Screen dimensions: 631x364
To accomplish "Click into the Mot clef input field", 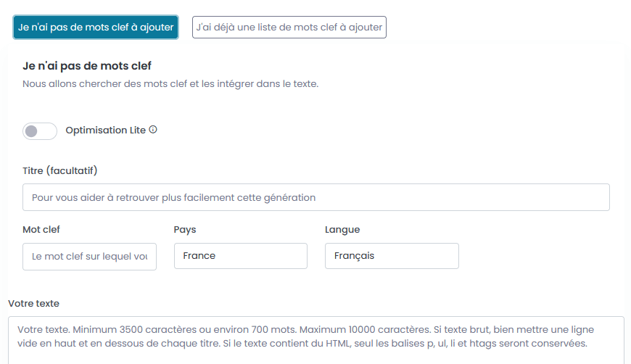I will [x=89, y=257].
